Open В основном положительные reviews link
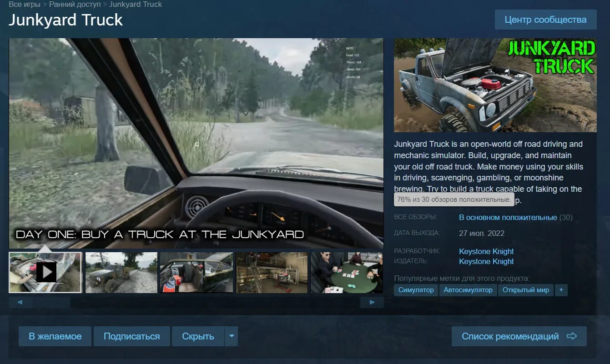The width and height of the screenshot is (610, 364). 508,217
